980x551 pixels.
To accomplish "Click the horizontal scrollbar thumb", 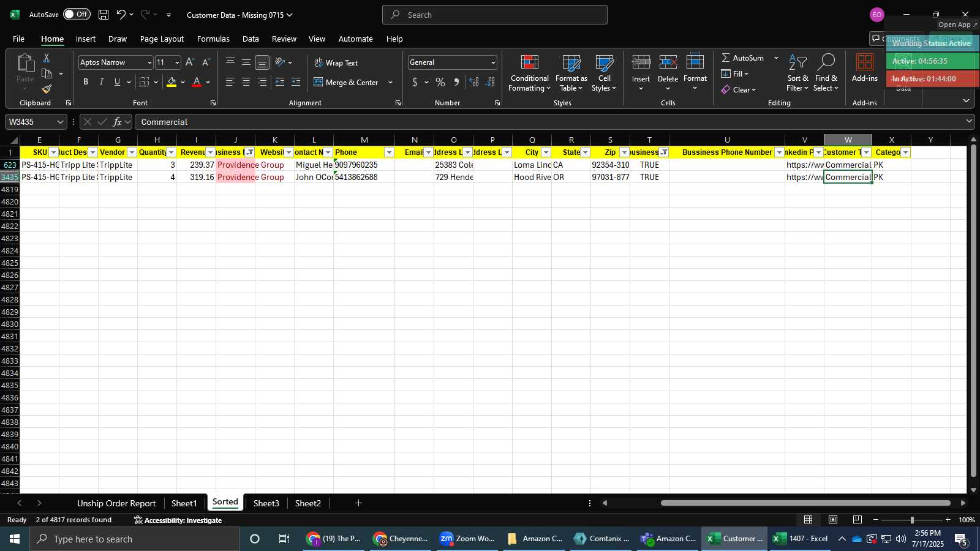I will coord(805,503).
